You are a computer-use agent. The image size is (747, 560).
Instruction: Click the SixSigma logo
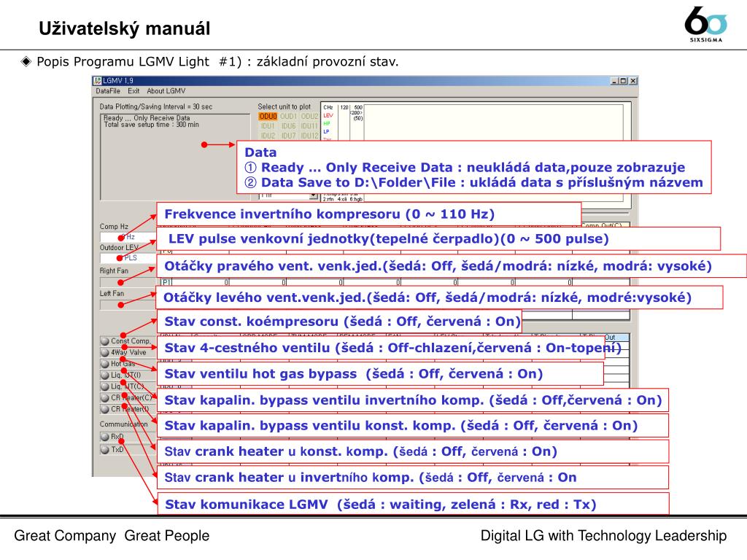pos(706,24)
